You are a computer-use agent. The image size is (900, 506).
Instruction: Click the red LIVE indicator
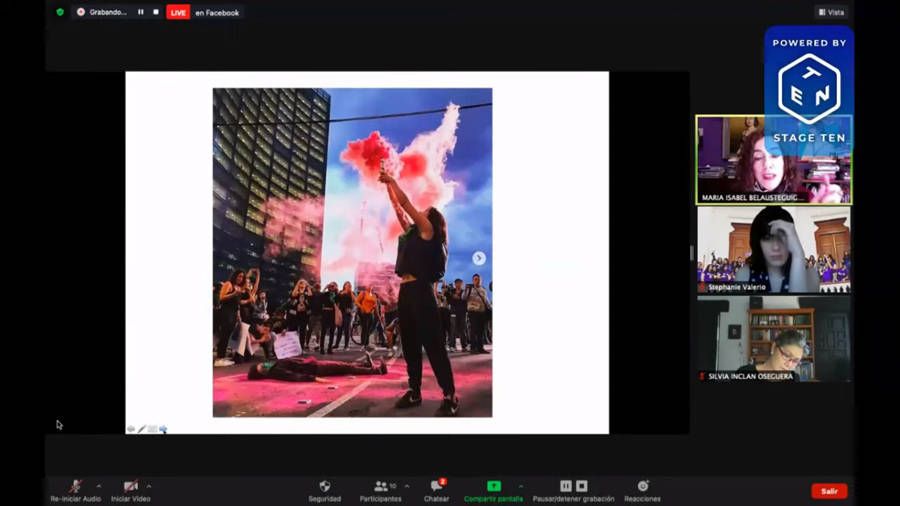tap(178, 12)
